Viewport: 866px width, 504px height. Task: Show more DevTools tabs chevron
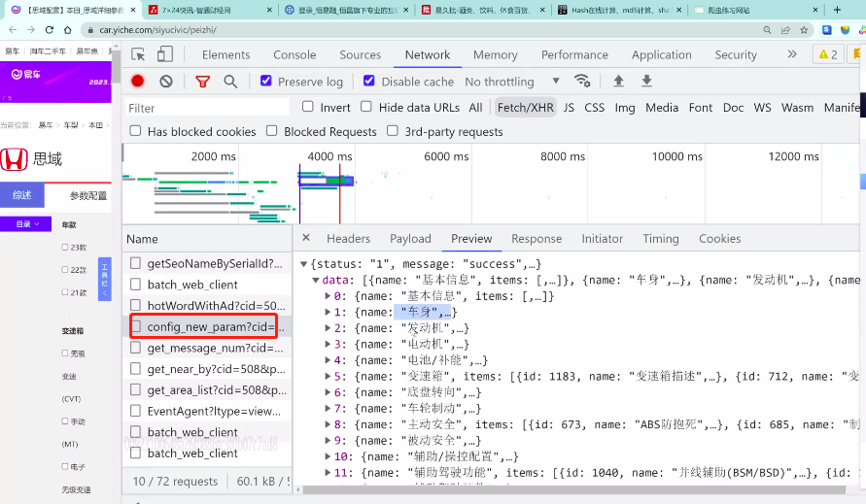coord(792,54)
